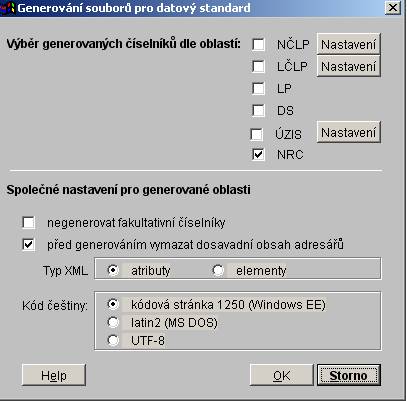Viewport: 407px width, 401px height.
Task: Confirm dialog with OK button
Action: (282, 375)
